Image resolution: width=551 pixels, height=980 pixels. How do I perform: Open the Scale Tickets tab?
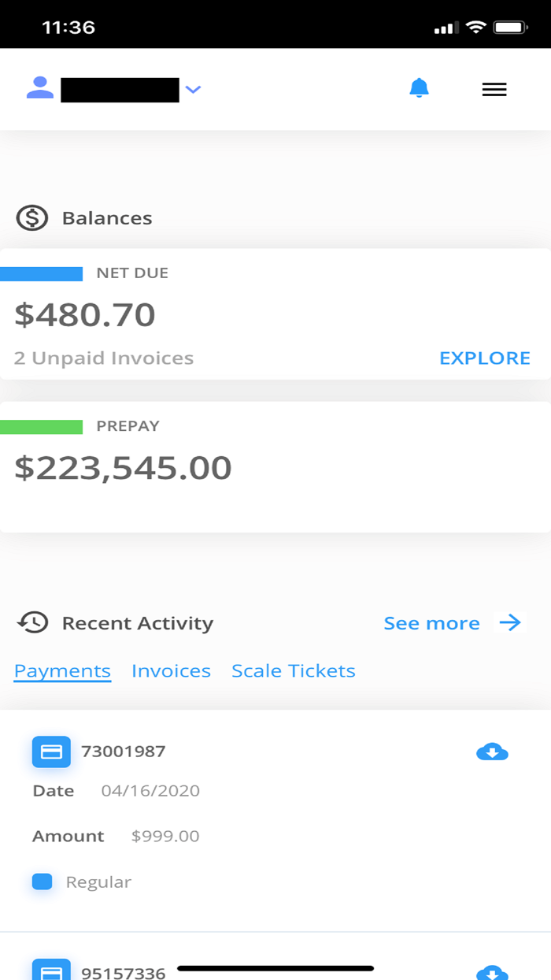click(293, 671)
